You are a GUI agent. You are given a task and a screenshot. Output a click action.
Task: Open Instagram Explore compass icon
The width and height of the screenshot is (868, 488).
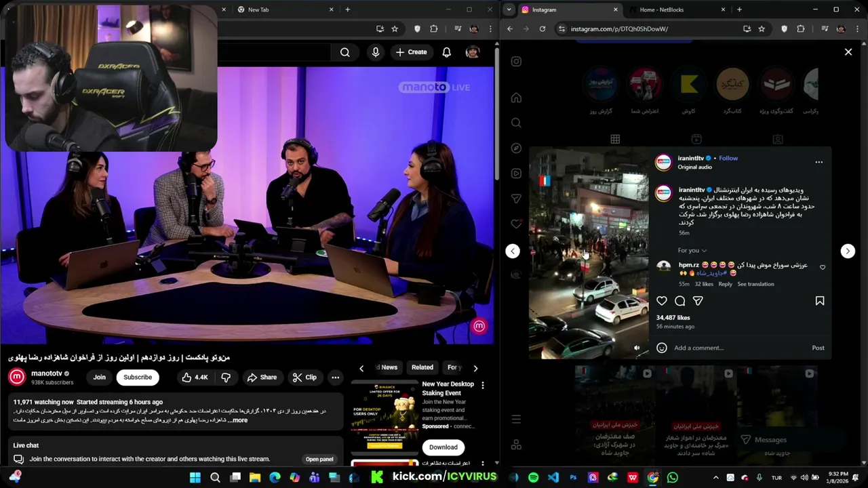(x=516, y=148)
